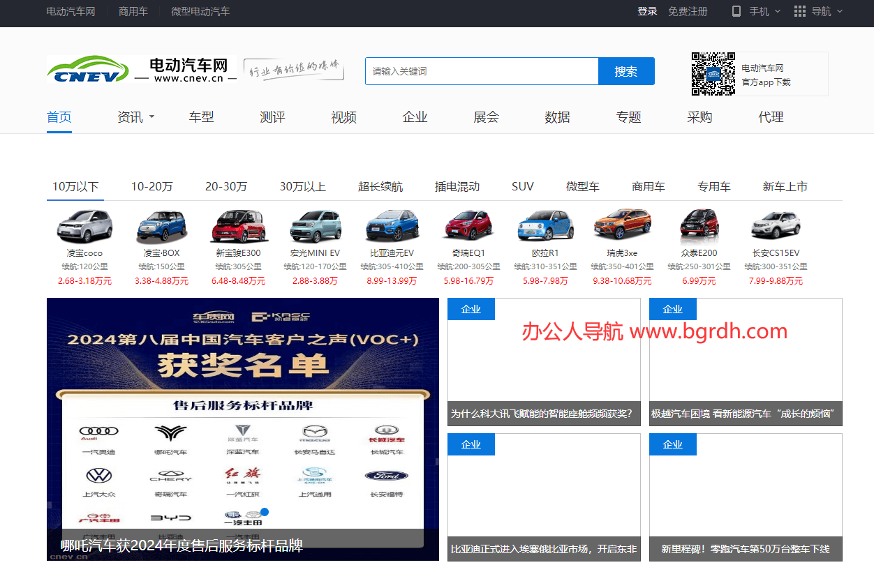874x588 pixels.
Task: Click the 凌宝coco car thumbnail
Action: point(85,225)
